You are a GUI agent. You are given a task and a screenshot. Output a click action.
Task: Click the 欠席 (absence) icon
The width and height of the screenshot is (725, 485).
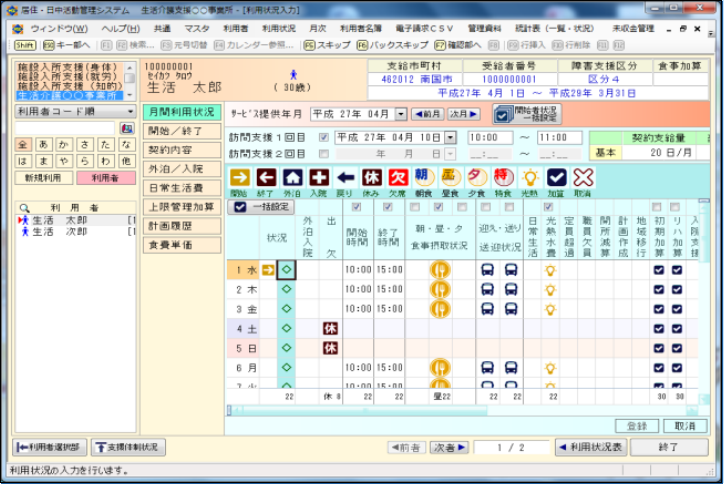coord(397,178)
